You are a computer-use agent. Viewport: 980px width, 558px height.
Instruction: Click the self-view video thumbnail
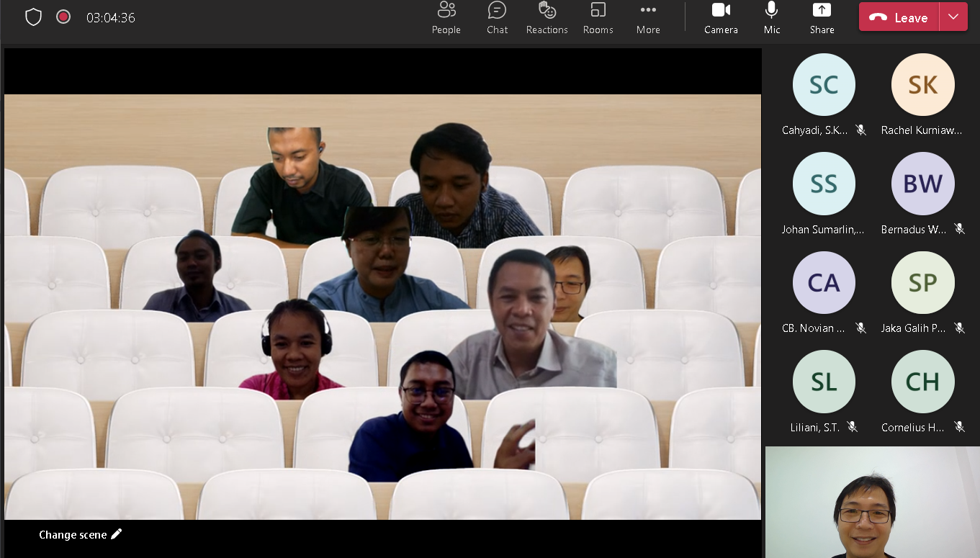(x=872, y=502)
